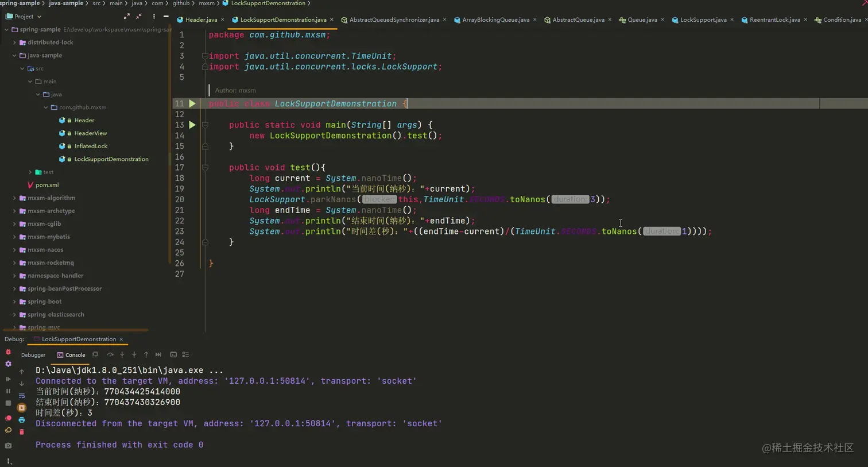
Task: Collapse the src folder
Action: tap(22, 68)
